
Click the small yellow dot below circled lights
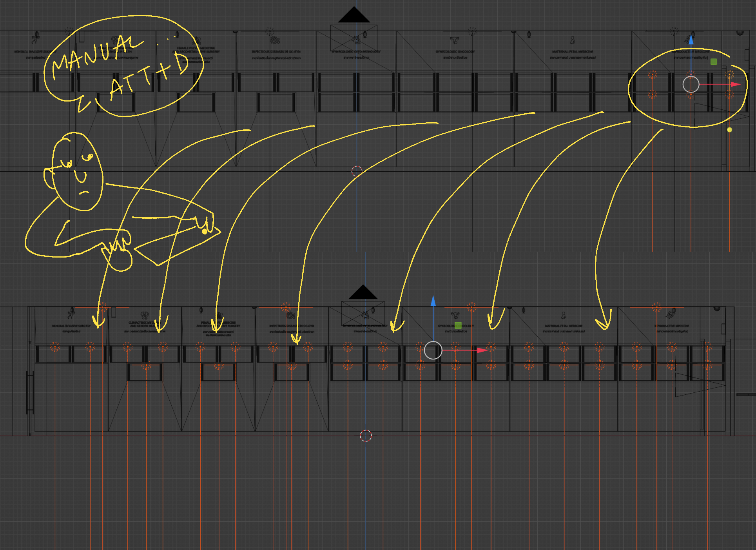point(729,130)
